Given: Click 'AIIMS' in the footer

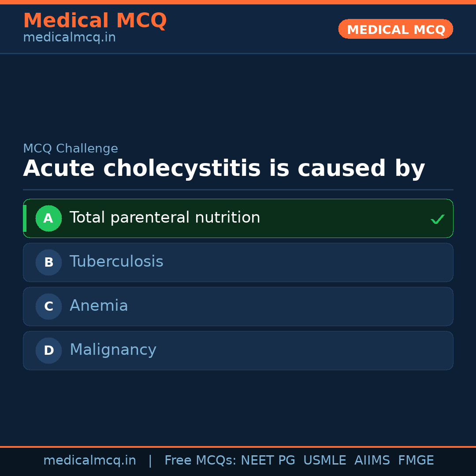Looking at the screenshot, I should 372,461.
